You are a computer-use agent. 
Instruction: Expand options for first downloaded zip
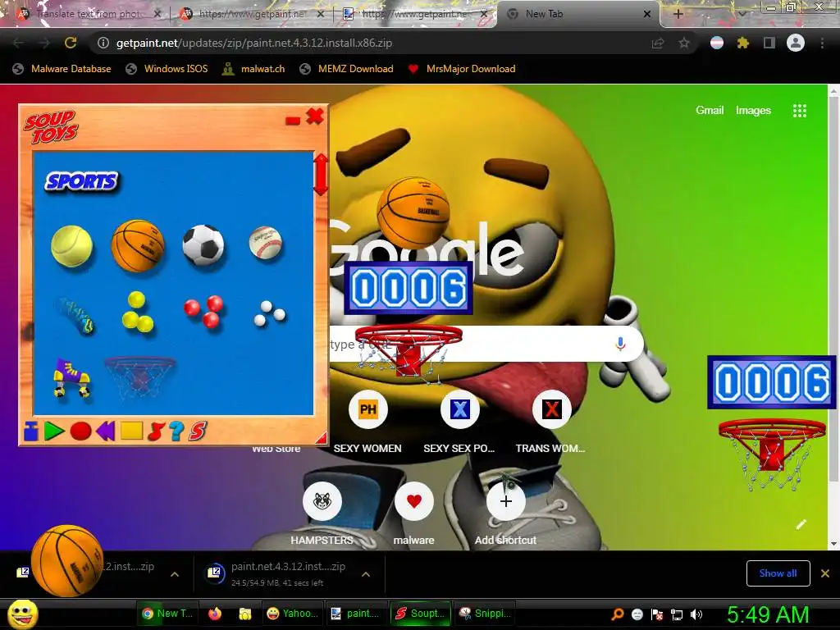pyautogui.click(x=174, y=574)
